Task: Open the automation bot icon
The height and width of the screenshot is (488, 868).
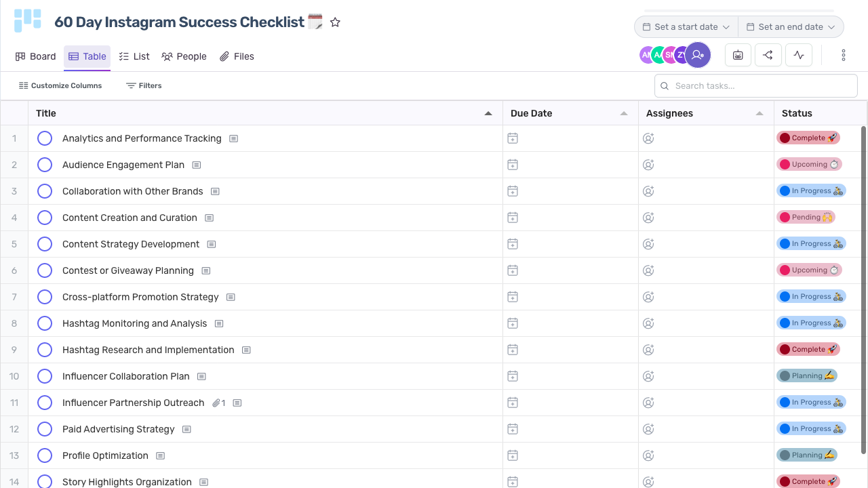Action: click(x=738, y=55)
